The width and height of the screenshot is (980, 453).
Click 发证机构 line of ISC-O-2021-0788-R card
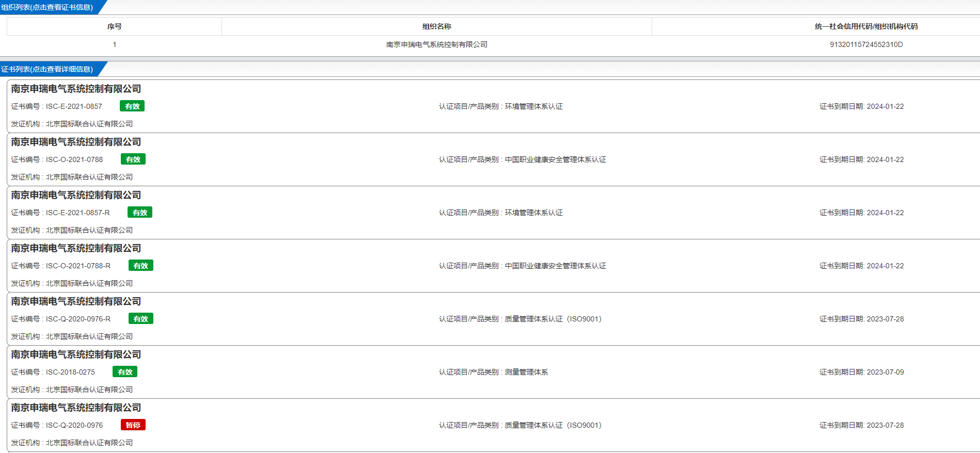72,283
